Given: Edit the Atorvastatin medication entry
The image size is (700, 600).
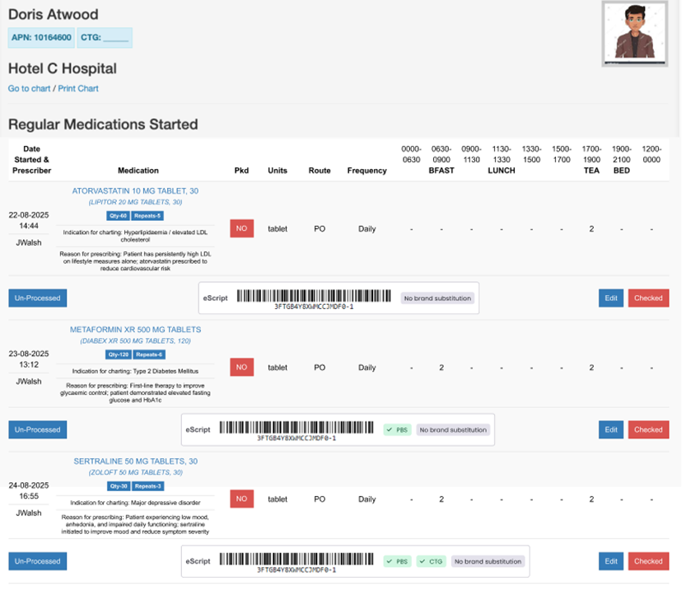Looking at the screenshot, I should pos(610,298).
